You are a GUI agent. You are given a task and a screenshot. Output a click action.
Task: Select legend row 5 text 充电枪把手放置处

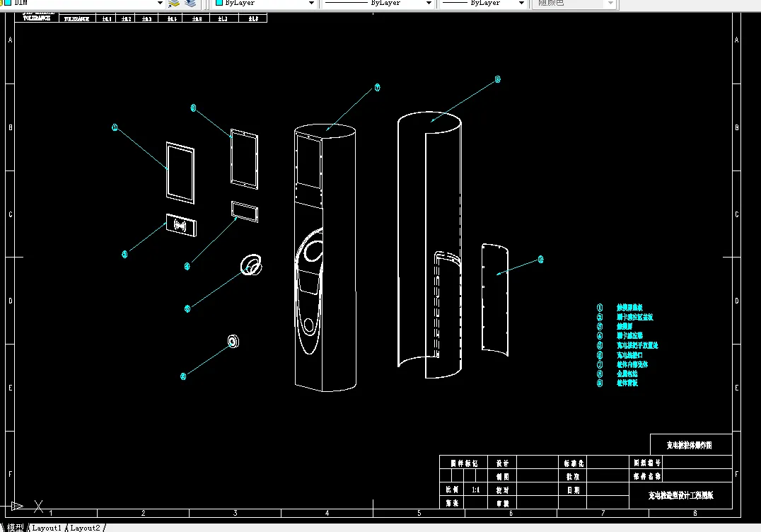point(637,346)
